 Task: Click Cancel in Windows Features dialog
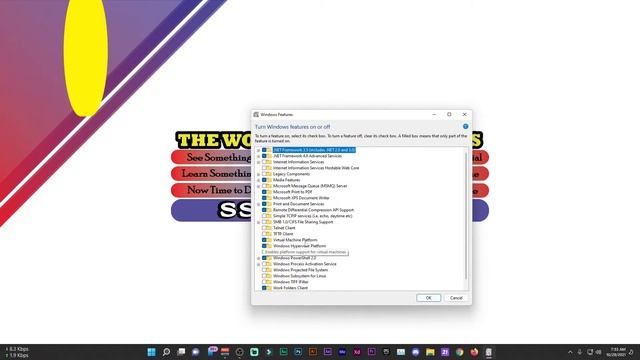pyautogui.click(x=456, y=298)
